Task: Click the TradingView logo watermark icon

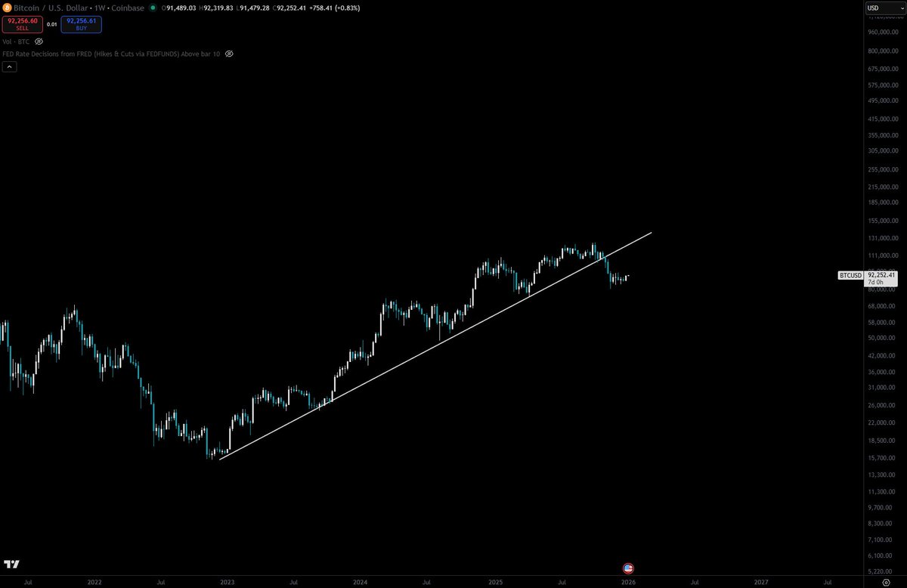Action: 11,564
